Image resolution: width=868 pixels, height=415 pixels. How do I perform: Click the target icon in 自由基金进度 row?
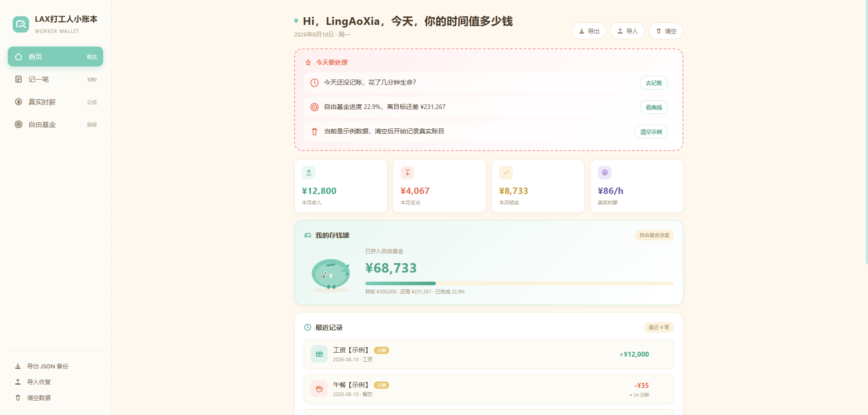tap(315, 107)
